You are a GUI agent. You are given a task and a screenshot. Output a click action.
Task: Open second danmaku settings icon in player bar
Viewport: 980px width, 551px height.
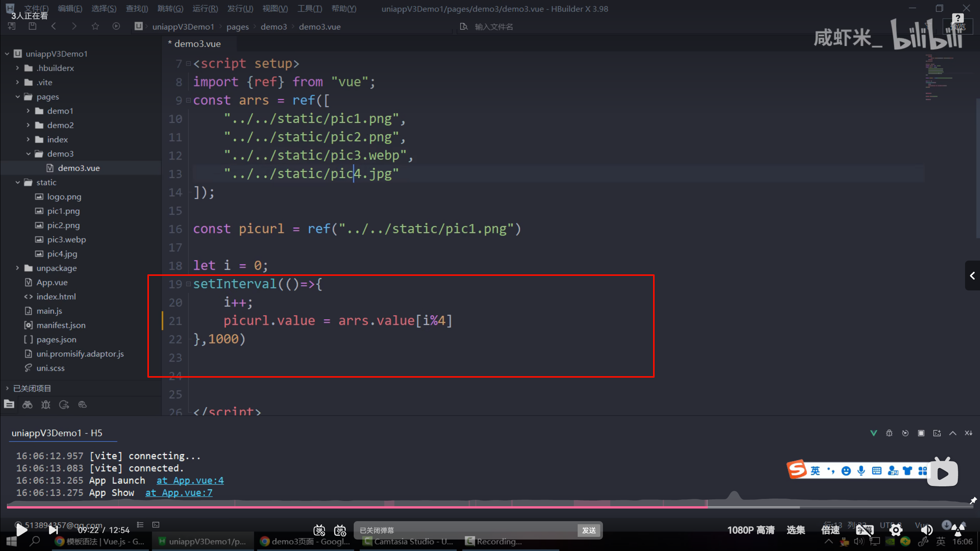point(340,530)
